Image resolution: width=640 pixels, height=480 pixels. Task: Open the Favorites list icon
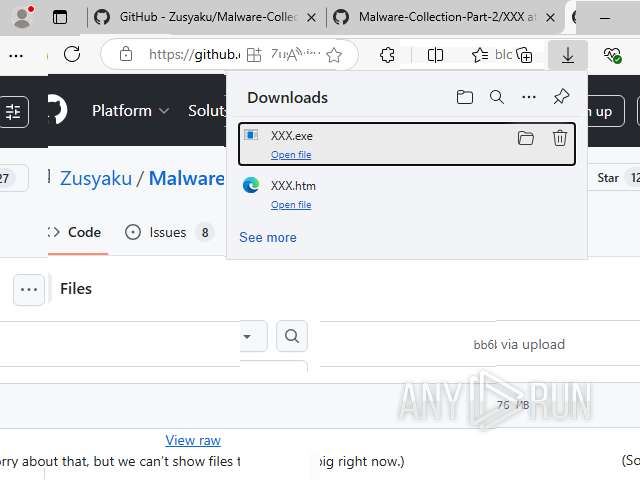click(480, 55)
